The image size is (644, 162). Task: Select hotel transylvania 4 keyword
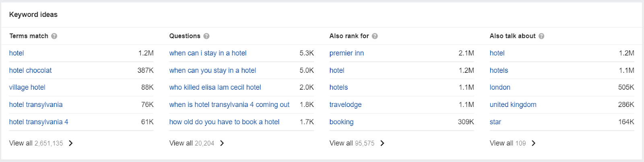[39, 122]
